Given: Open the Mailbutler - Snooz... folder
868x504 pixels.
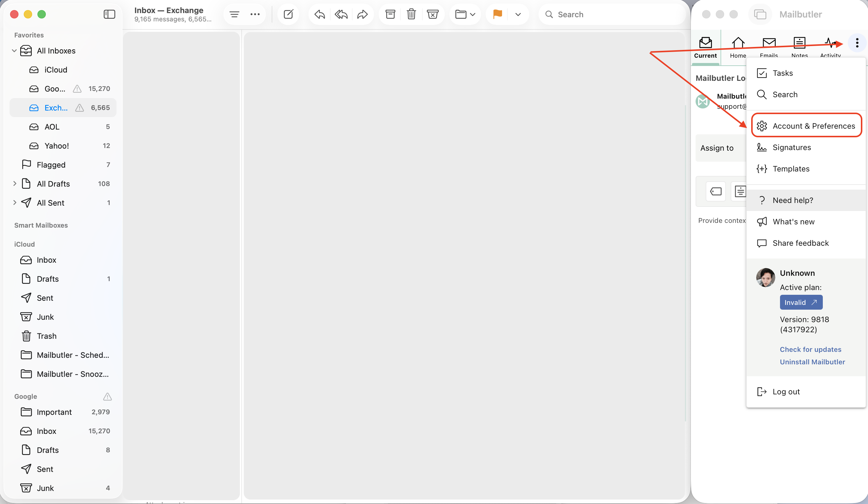Looking at the screenshot, I should 63,374.
